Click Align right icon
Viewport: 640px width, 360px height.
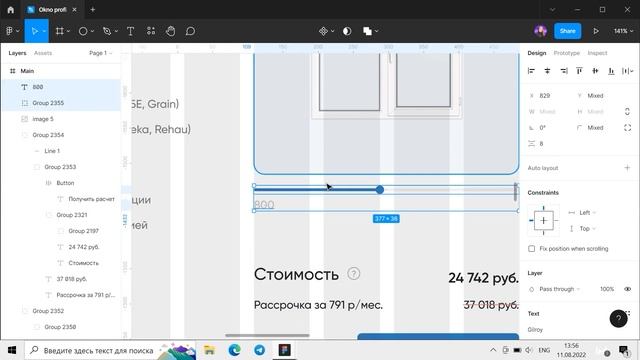(x=564, y=71)
